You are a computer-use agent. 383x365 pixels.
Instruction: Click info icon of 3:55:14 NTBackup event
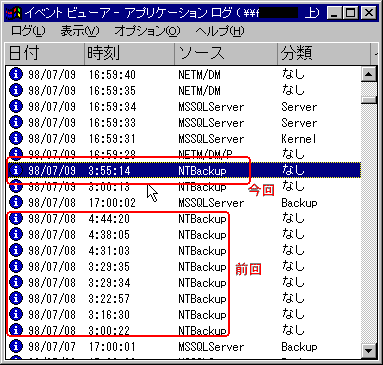(16, 170)
